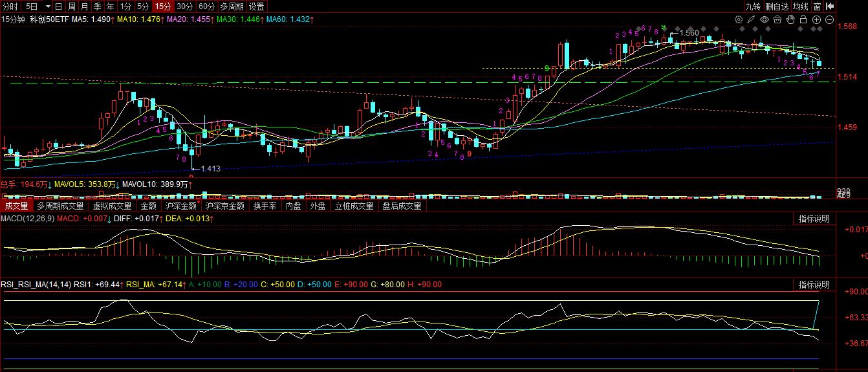Select the feather drawing tool icon
This screenshot has height=372, width=868.
tap(751, 20)
